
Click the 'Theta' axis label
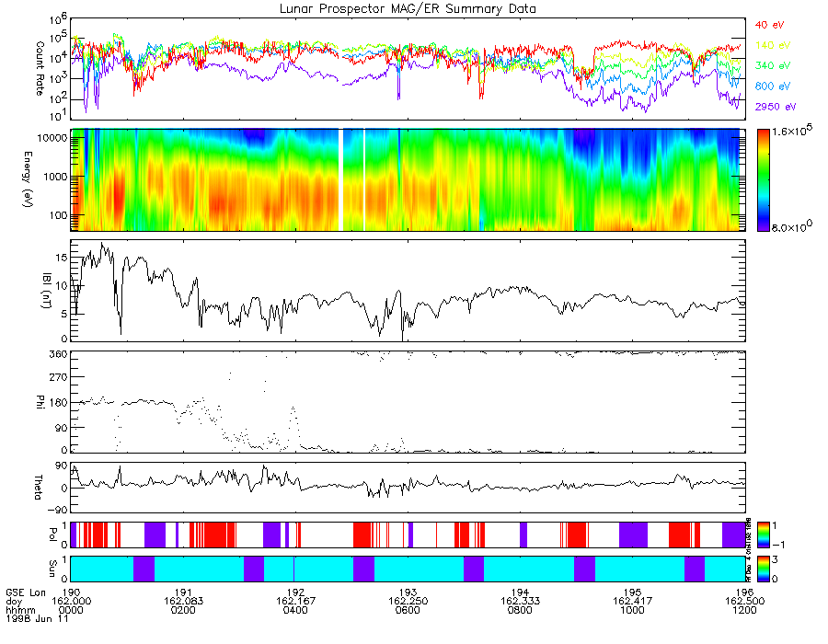click(x=38, y=488)
